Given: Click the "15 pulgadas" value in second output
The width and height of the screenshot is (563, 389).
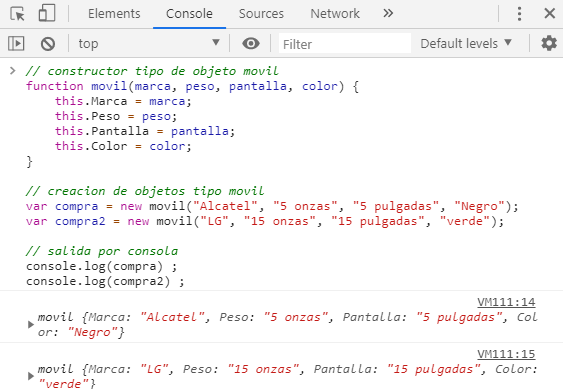Looking at the screenshot, I should (434, 369).
